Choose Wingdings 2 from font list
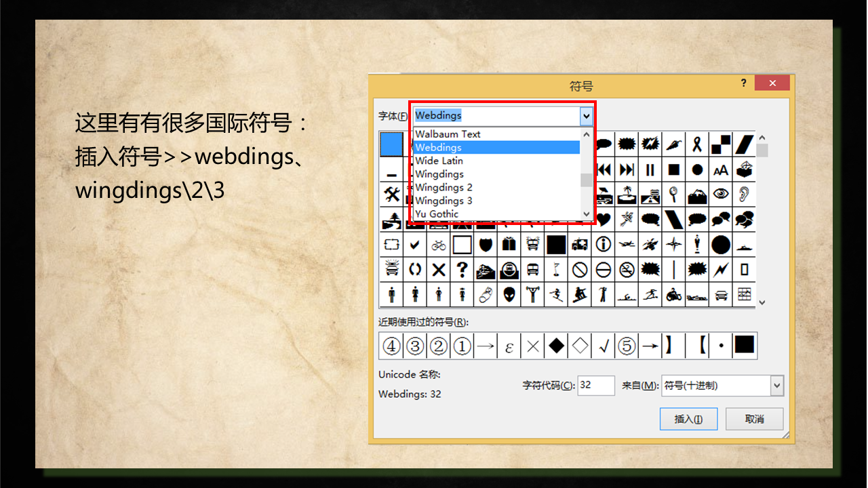 [496, 187]
